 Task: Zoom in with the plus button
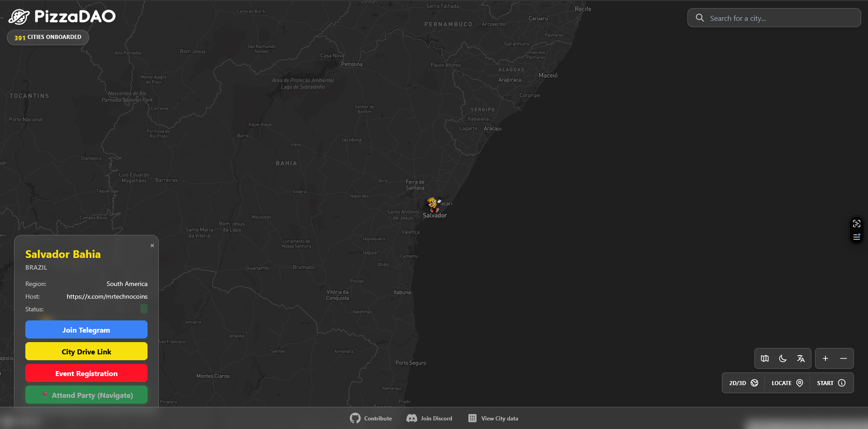[x=825, y=358]
